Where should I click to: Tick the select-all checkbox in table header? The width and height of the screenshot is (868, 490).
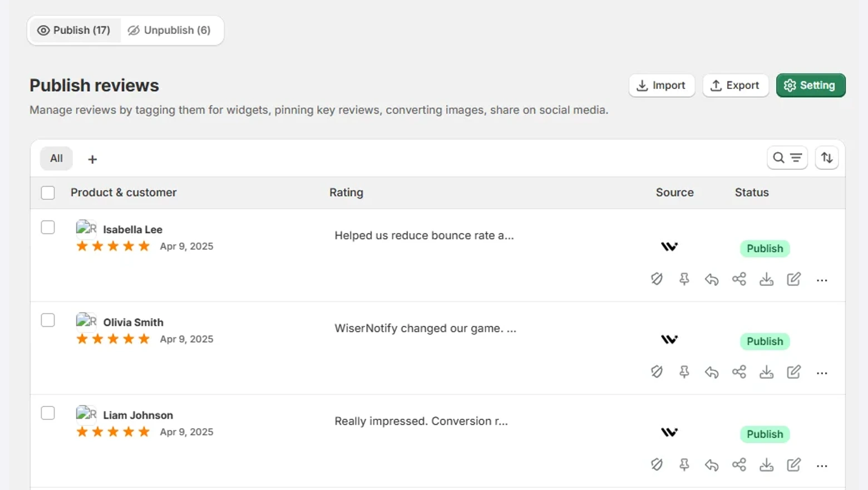[x=48, y=193]
